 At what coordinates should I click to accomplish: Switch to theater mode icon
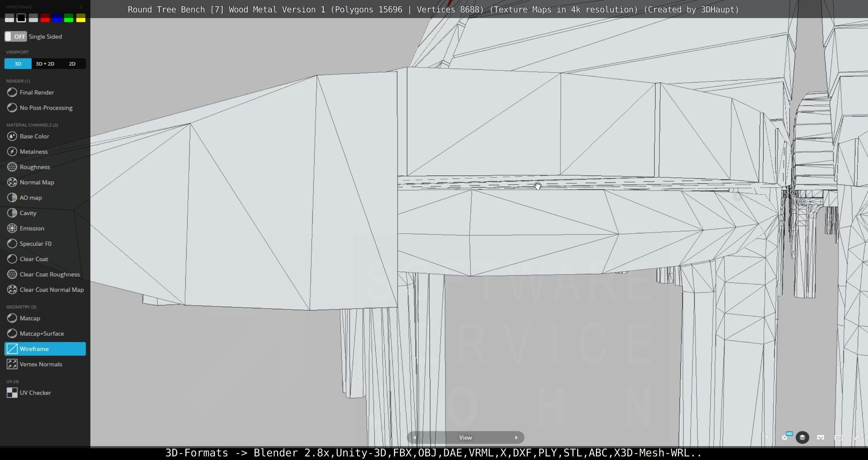pyautogui.click(x=839, y=437)
